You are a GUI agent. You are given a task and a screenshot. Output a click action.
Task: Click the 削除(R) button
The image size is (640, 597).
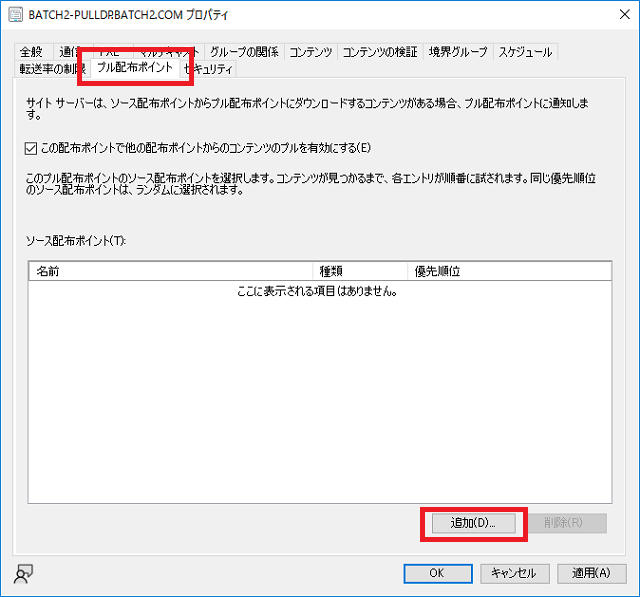point(567,523)
